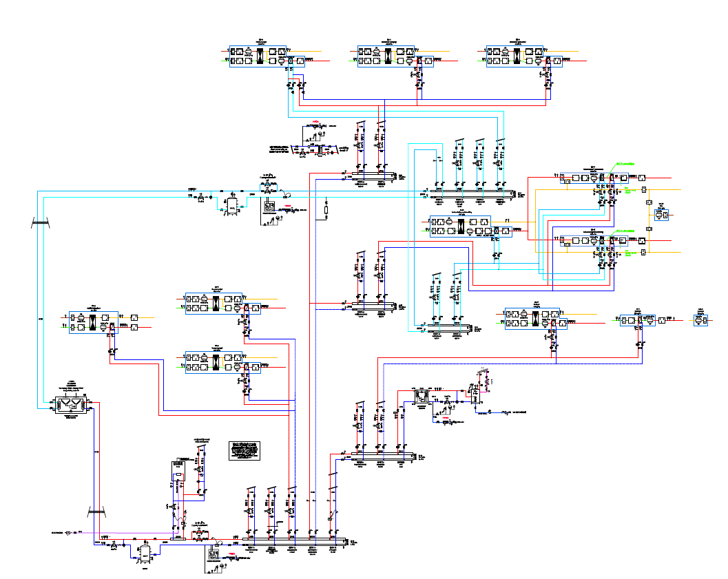Screen dimensions: 728x579
Task: Select the plate heat exchanger at top center
Action: (320, 150)
